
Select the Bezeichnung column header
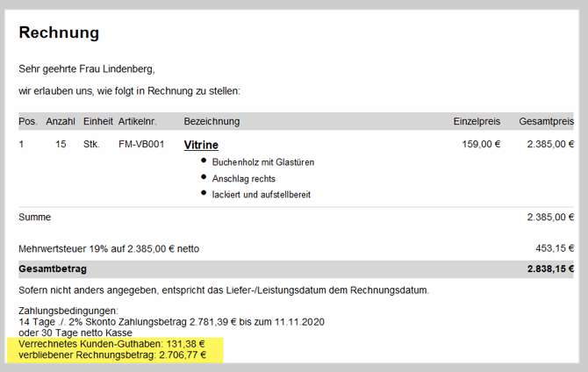point(212,121)
